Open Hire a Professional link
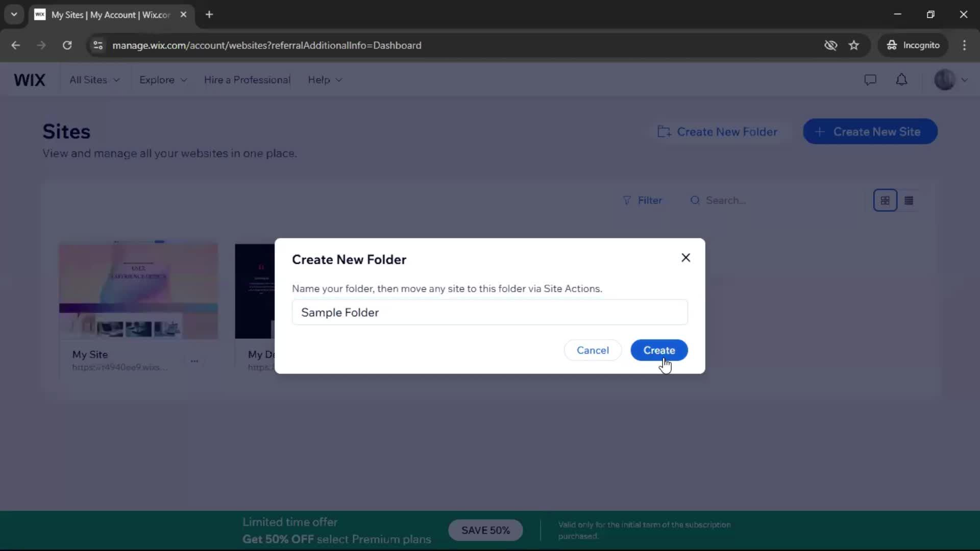 pyautogui.click(x=247, y=80)
